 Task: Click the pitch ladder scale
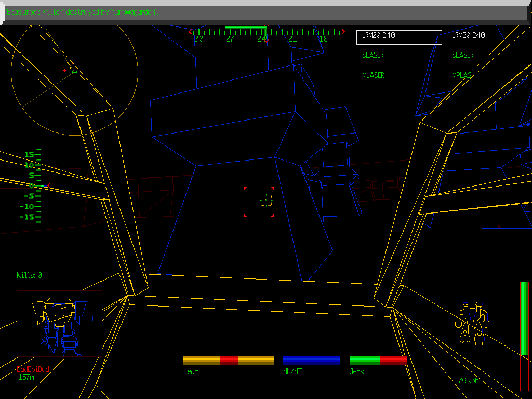click(32, 185)
